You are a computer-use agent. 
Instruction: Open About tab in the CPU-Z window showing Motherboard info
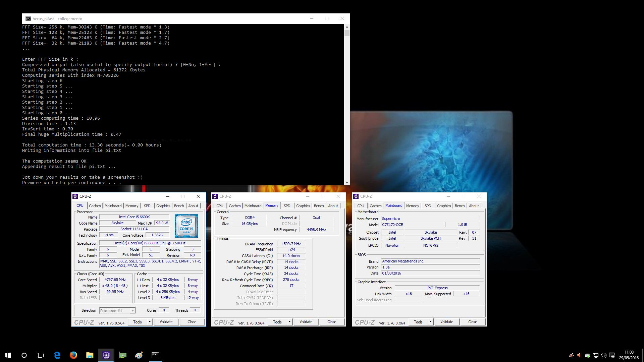pos(474,206)
